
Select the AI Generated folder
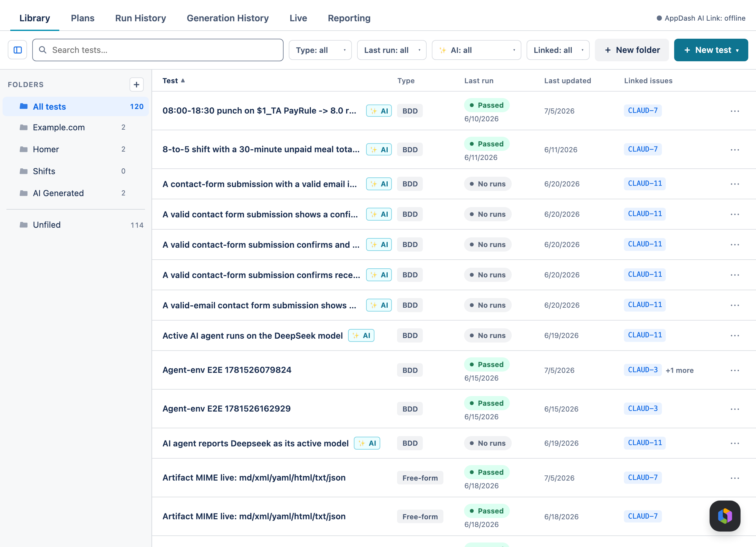76,193
